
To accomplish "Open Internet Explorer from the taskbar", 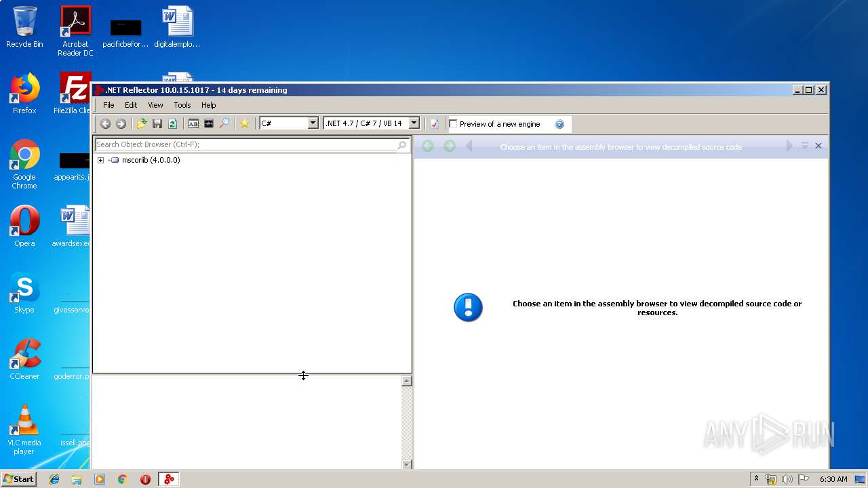I will (x=54, y=479).
